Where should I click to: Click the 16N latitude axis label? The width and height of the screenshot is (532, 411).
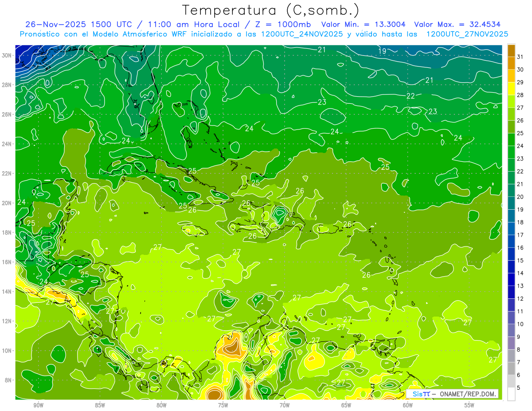tap(7, 262)
